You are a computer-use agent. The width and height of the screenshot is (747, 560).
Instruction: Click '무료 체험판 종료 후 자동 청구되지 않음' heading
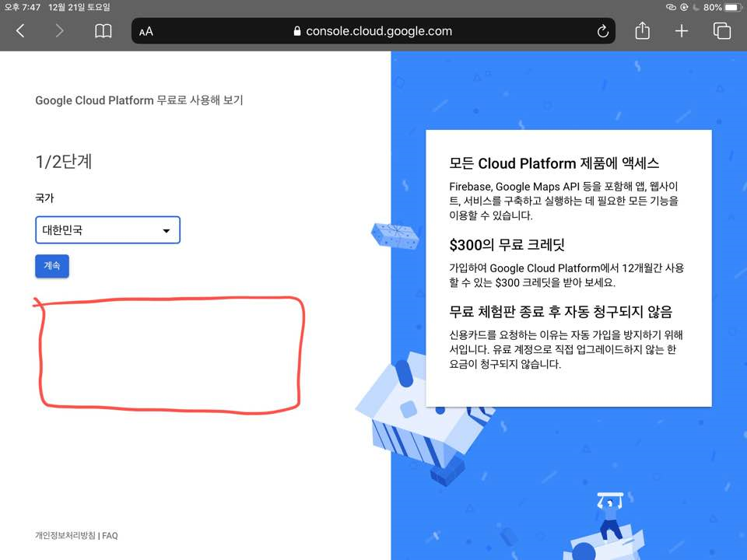point(561,312)
